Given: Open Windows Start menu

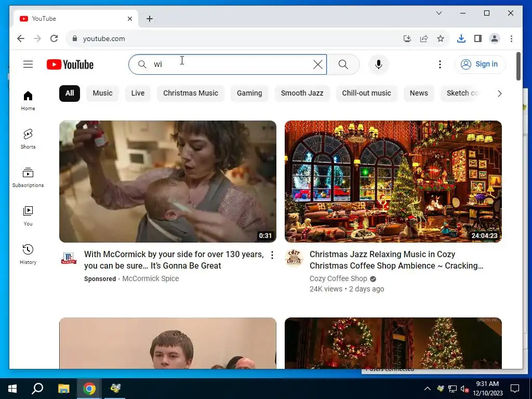Looking at the screenshot, I should coord(12,389).
